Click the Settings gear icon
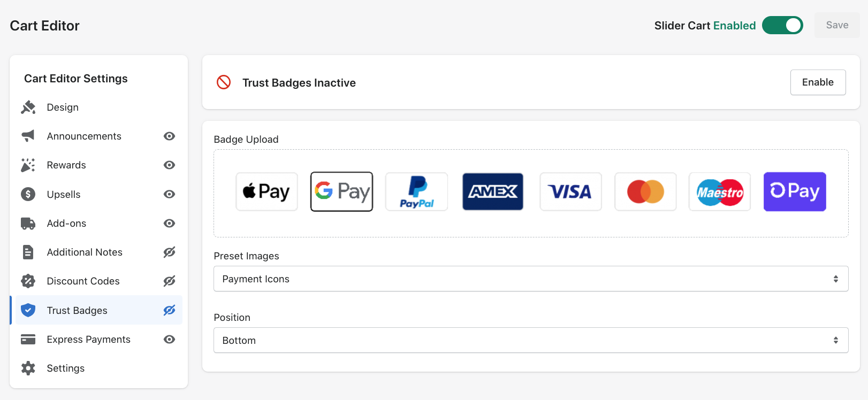 click(x=28, y=368)
